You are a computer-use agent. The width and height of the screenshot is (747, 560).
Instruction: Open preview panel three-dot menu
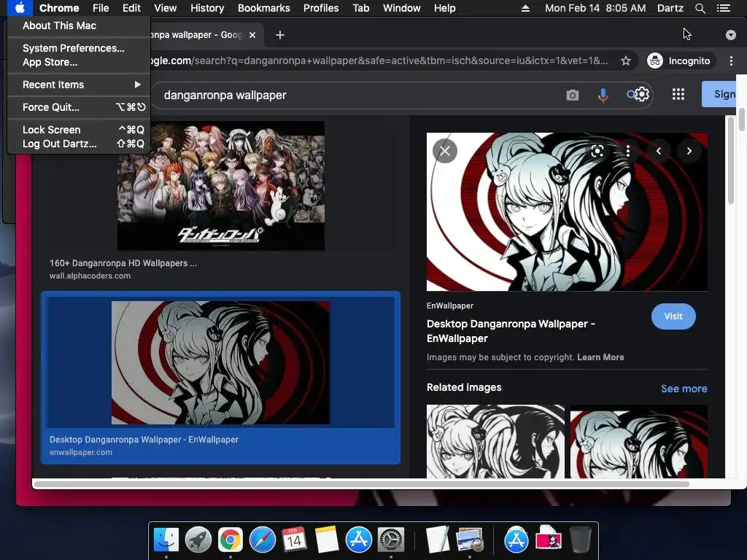tap(628, 151)
